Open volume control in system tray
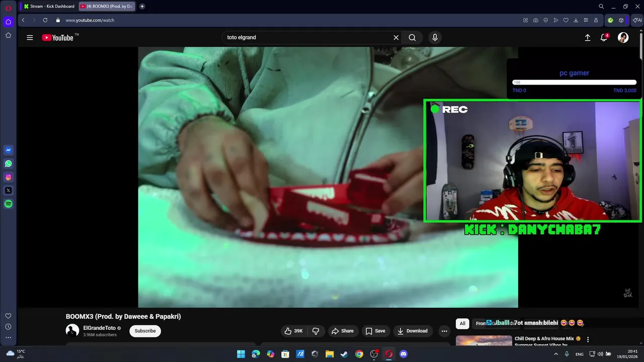Viewport: 644px width, 362px height. (600, 354)
